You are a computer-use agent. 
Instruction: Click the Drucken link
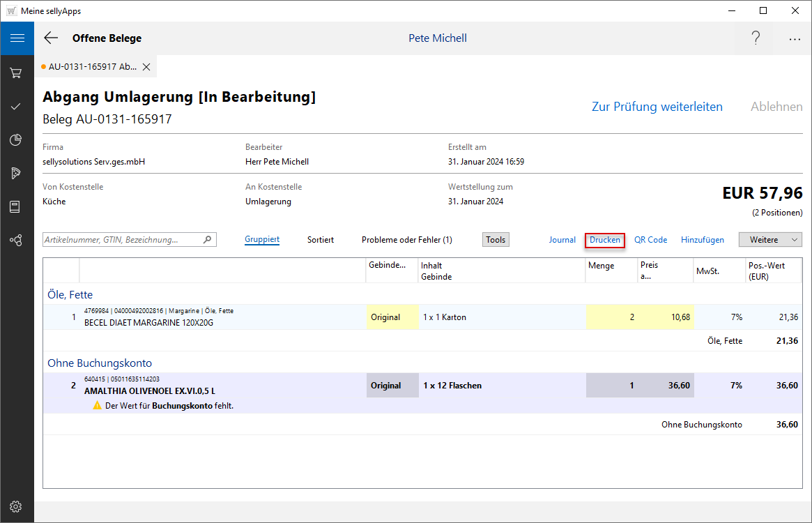pyautogui.click(x=604, y=240)
